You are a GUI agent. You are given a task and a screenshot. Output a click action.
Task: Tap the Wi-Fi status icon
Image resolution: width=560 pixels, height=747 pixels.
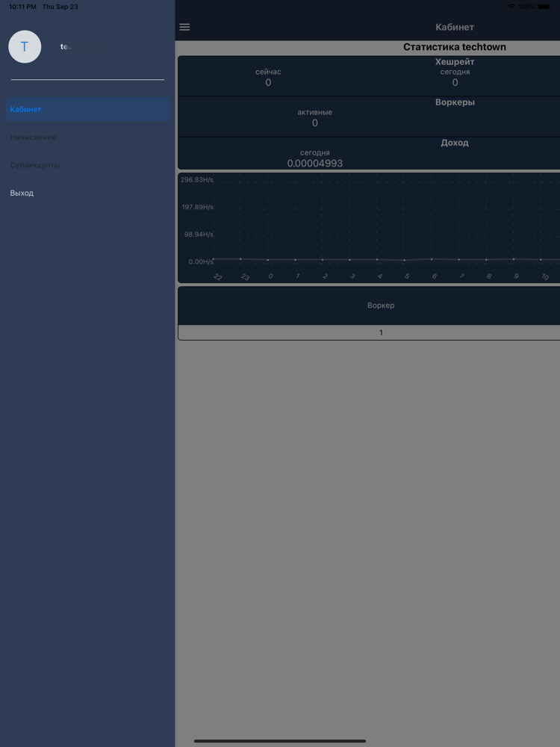511,7
